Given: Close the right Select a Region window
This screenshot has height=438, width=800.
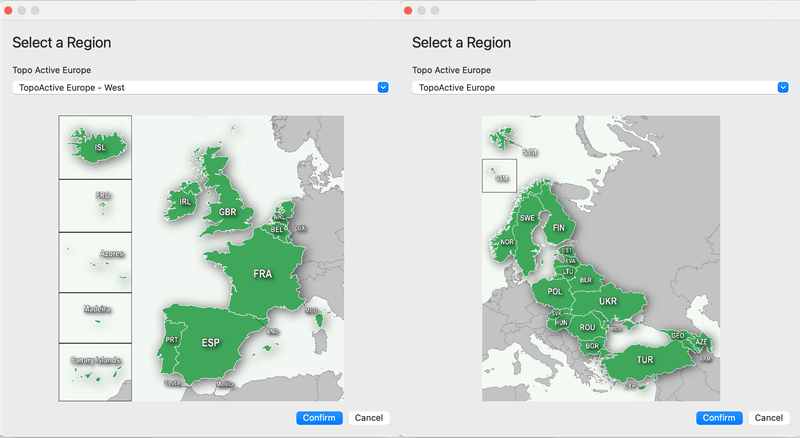Looking at the screenshot, I should [x=408, y=10].
